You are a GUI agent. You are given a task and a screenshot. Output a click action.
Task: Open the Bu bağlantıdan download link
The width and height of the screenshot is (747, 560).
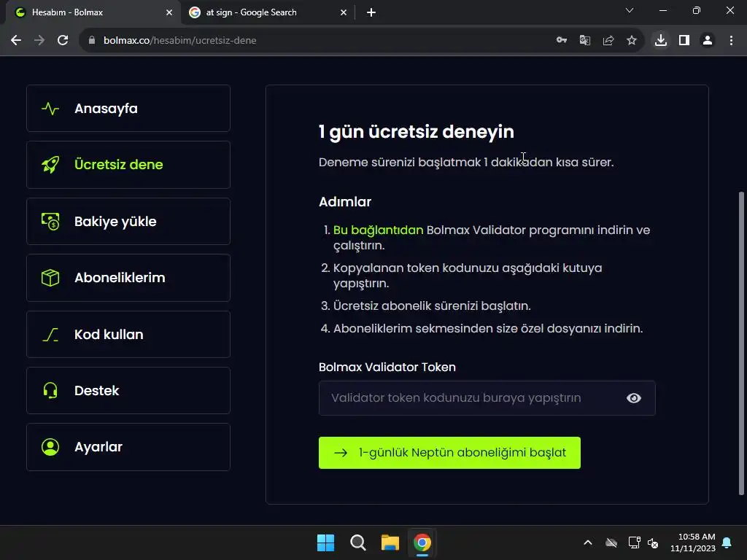(379, 230)
